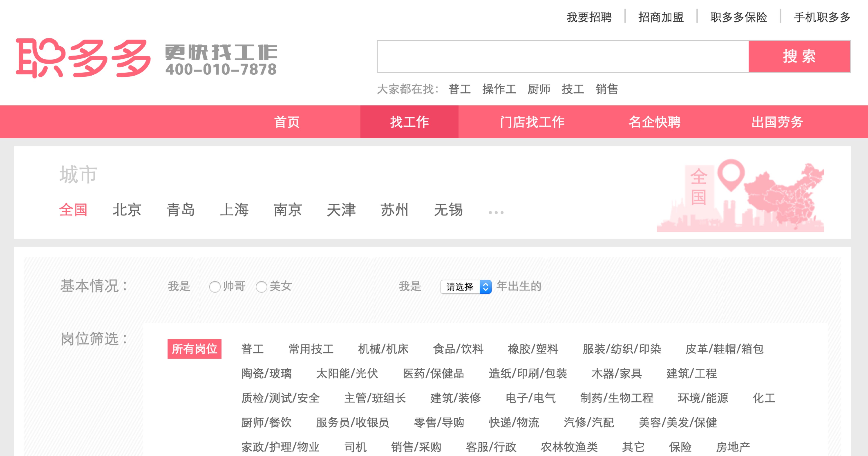Open the 找工作 navigation tab
The width and height of the screenshot is (868, 456).
(409, 122)
